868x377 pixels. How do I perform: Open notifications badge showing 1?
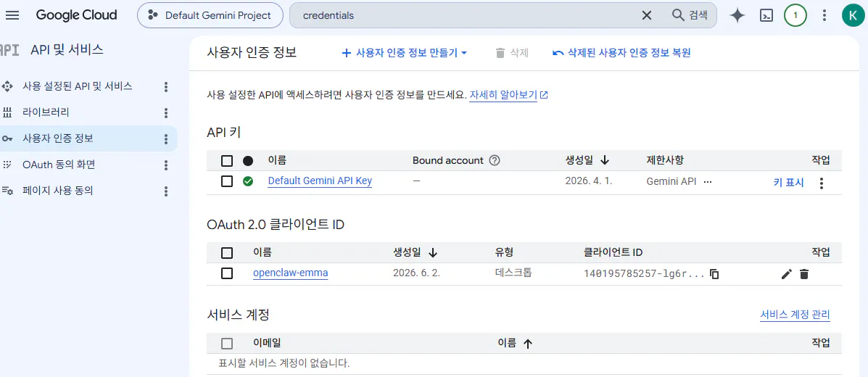click(795, 15)
